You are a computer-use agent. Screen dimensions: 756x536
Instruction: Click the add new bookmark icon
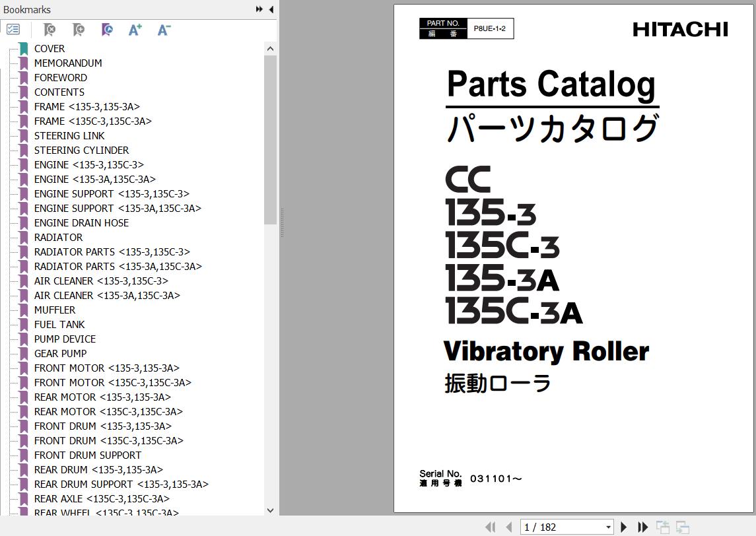pos(78,30)
